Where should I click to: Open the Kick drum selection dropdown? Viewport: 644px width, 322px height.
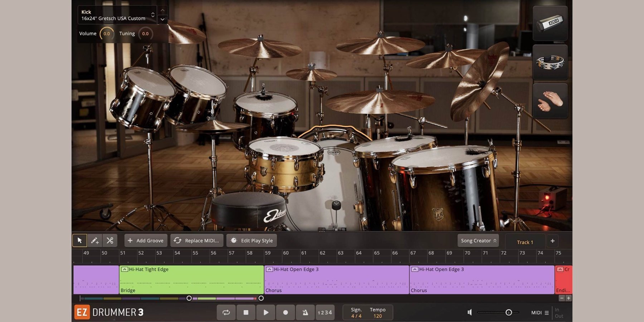[153, 15]
